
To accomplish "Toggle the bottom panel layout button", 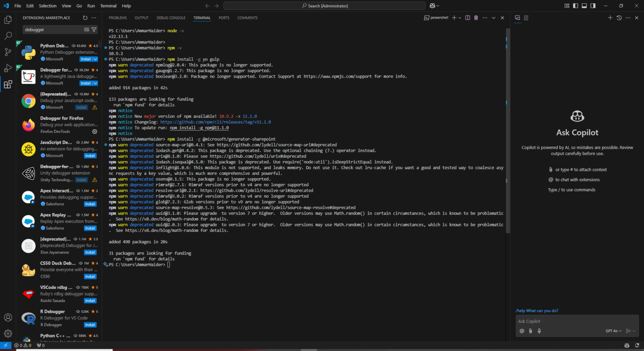I will click(584, 6).
